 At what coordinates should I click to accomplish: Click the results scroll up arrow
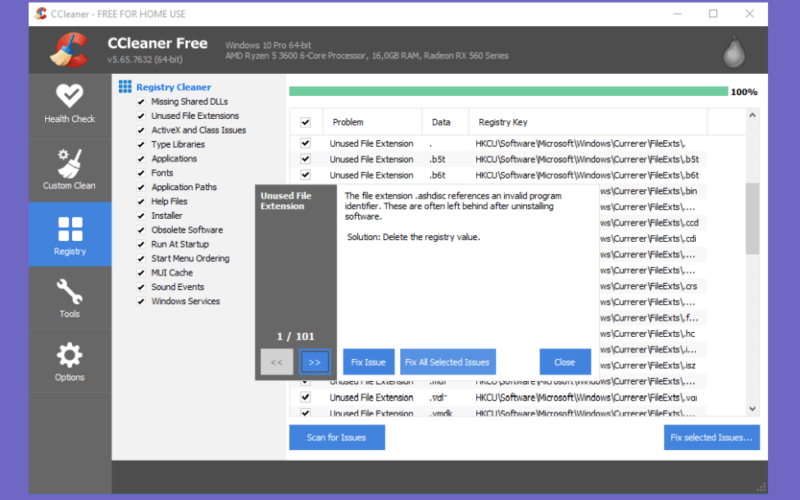coord(752,115)
